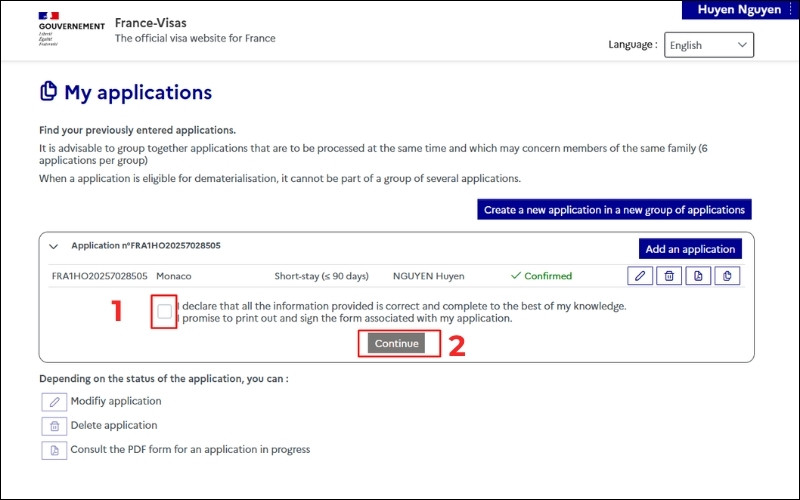The height and width of the screenshot is (500, 800).
Task: Click the trash icon beside Delete application
Action: pyautogui.click(x=53, y=426)
